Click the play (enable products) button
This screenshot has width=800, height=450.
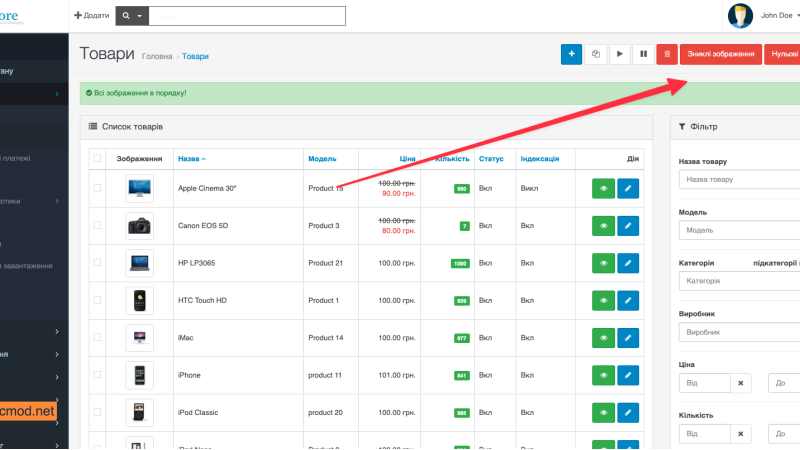(619, 54)
